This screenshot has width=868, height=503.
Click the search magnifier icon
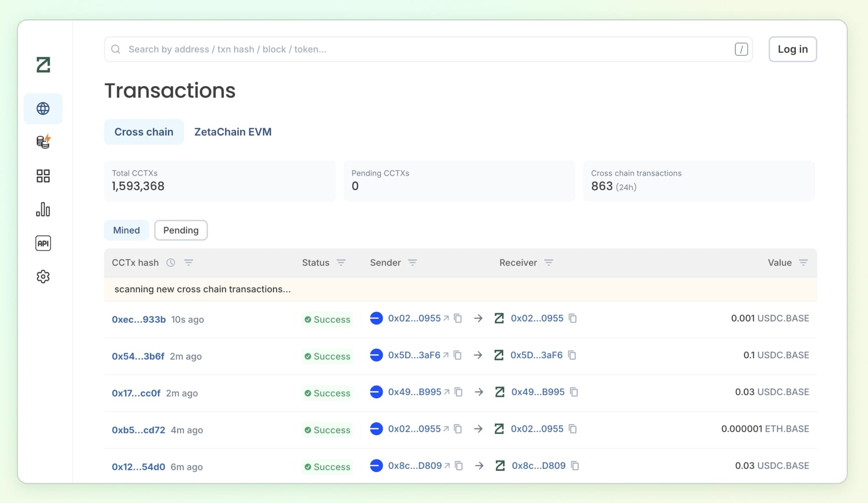[115, 49]
